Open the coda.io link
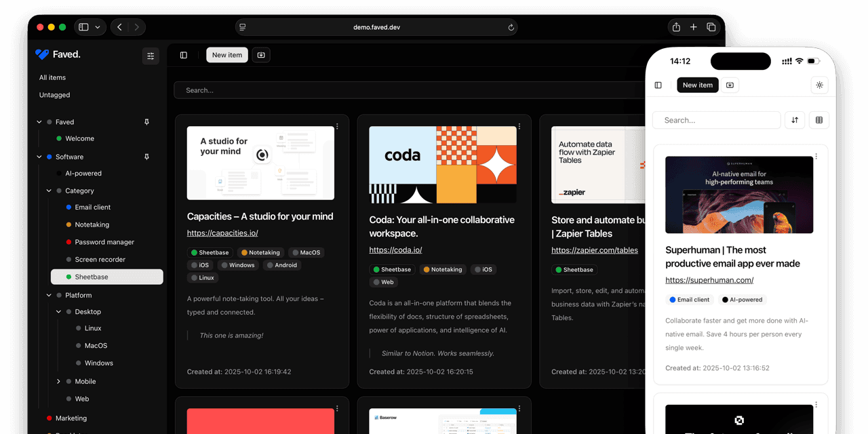The height and width of the screenshot is (434, 868). 395,250
